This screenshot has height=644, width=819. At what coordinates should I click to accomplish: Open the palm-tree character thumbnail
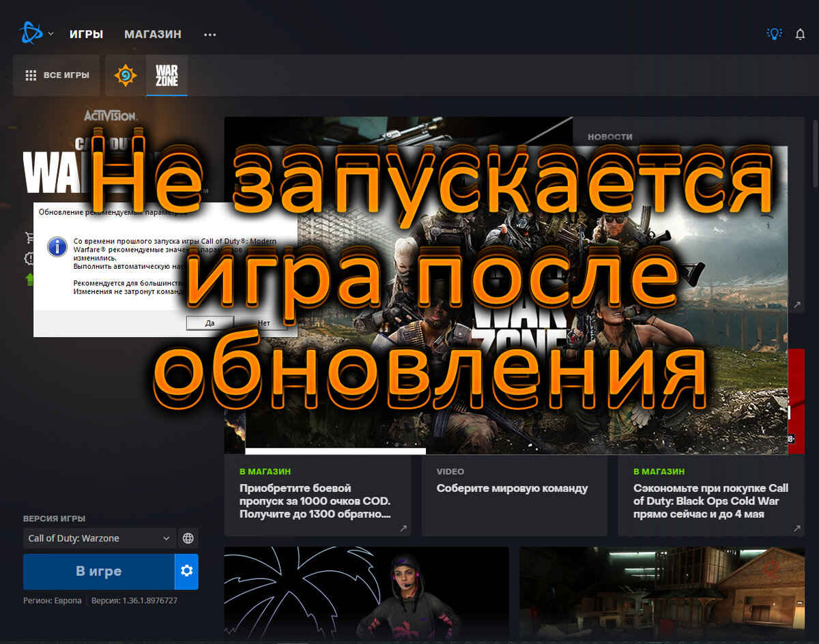point(367,592)
